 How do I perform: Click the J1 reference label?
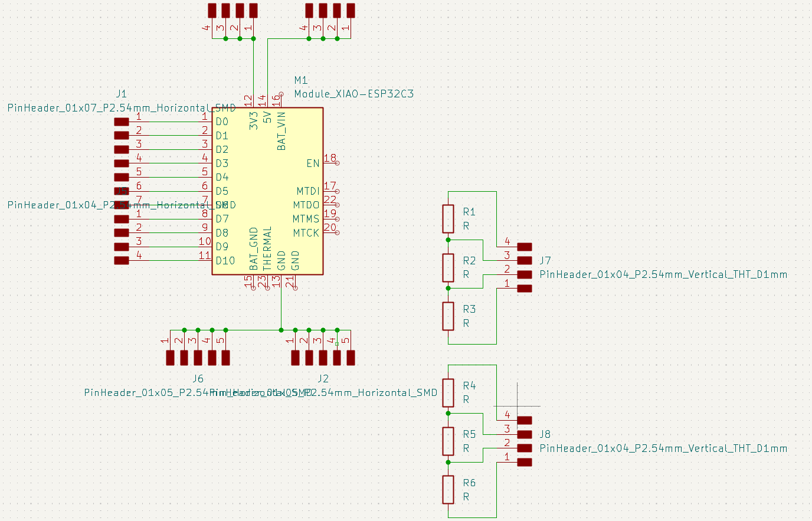[121, 94]
